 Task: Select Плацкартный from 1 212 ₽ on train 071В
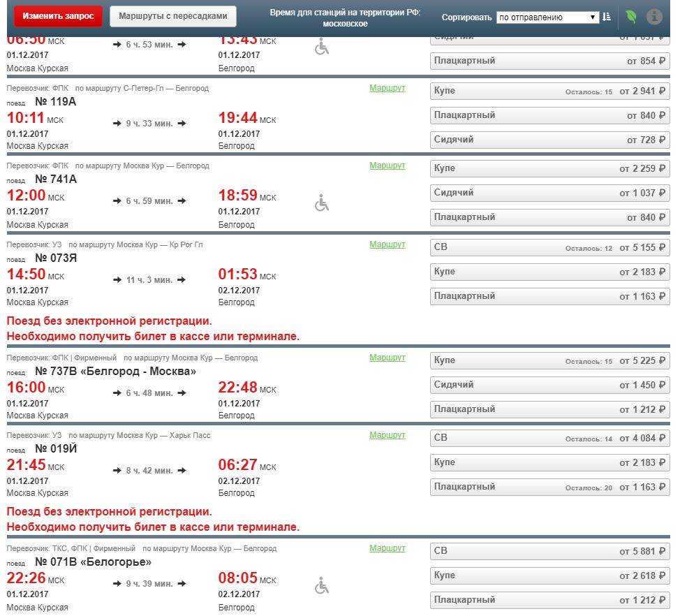(550, 600)
